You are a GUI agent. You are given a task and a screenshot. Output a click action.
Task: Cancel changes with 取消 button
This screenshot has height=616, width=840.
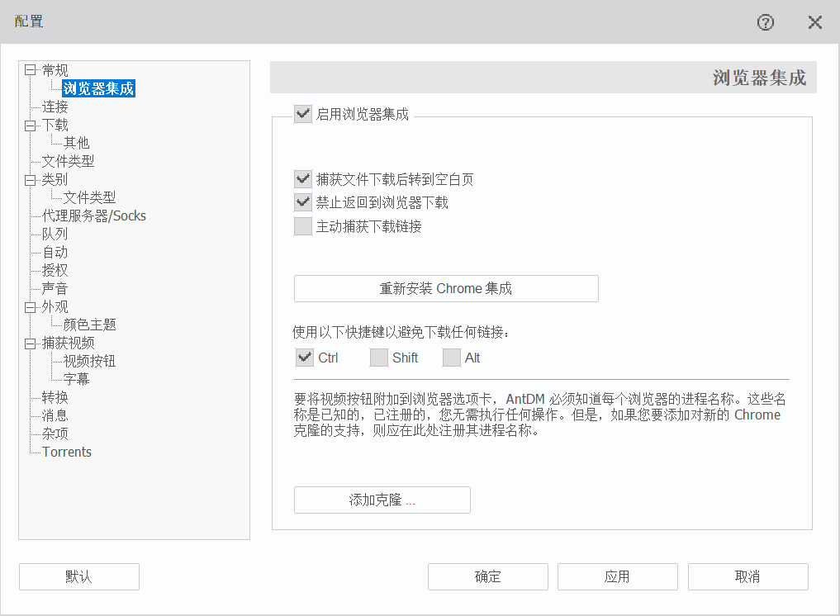pos(747,577)
